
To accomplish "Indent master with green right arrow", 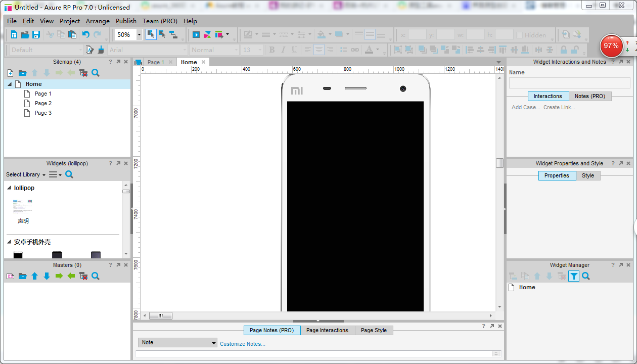I will click(x=59, y=276).
